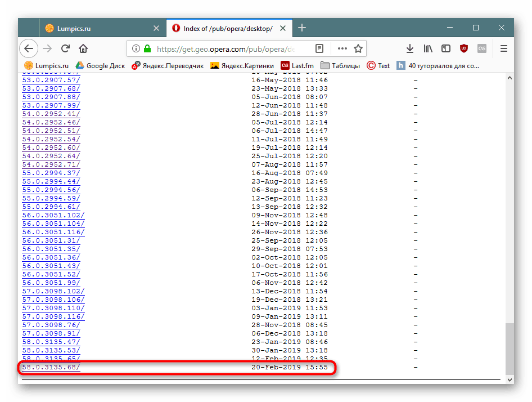This screenshot has height=402, width=532.
Task: Click the green secure connection padlock
Action: tap(147, 48)
